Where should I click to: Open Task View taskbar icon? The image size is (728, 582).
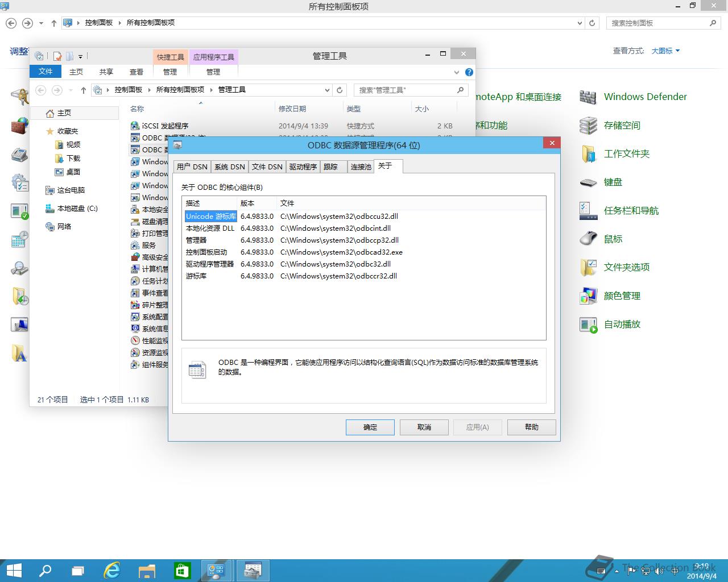click(78, 570)
